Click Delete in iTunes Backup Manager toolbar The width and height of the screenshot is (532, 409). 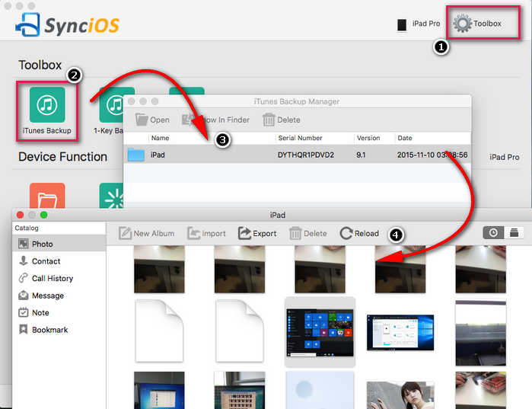pyautogui.click(x=282, y=120)
